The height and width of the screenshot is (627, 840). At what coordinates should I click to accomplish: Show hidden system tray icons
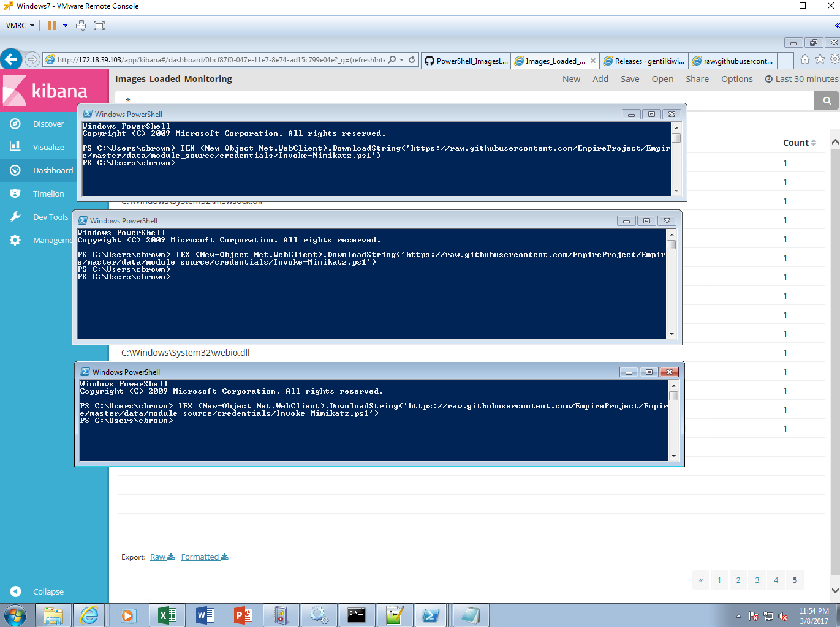pyautogui.click(x=738, y=616)
